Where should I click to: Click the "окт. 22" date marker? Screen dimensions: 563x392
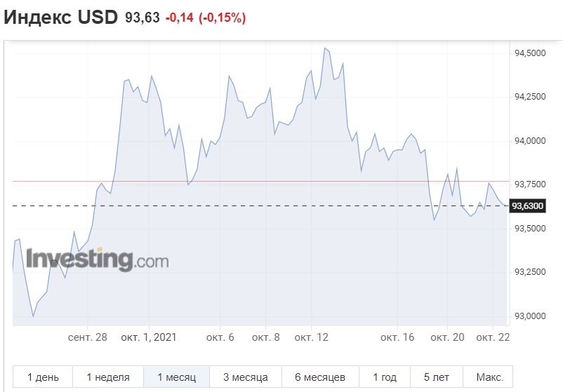pyautogui.click(x=491, y=337)
